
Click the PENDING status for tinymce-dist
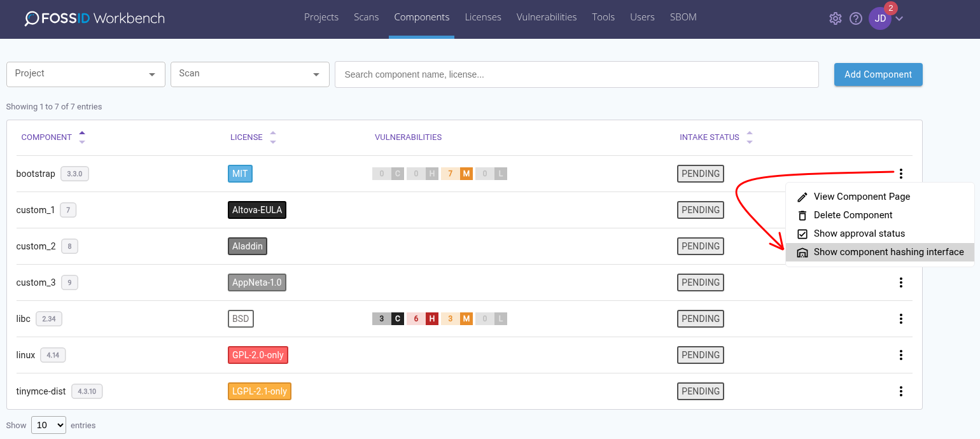click(x=701, y=391)
